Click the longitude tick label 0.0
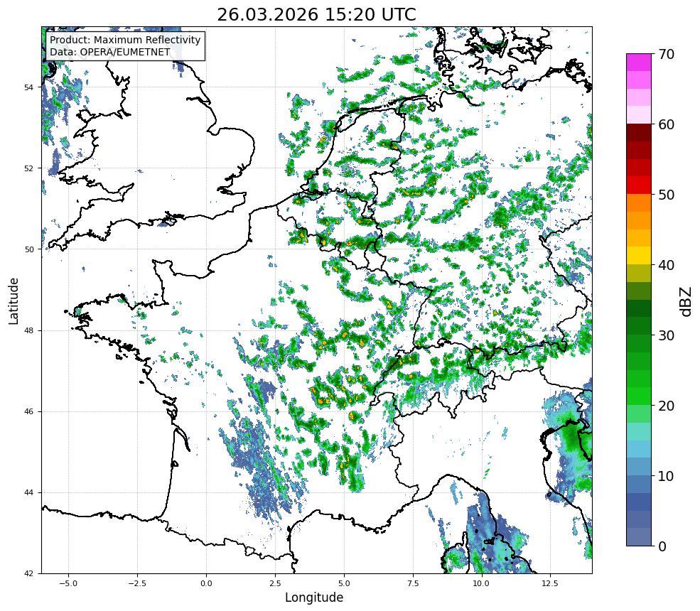The image size is (700, 611). click(x=206, y=583)
